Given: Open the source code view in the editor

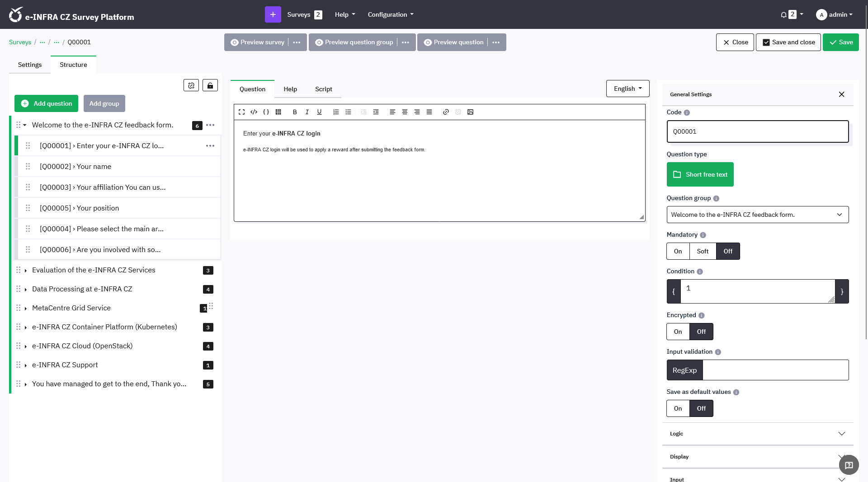Looking at the screenshot, I should (x=254, y=112).
